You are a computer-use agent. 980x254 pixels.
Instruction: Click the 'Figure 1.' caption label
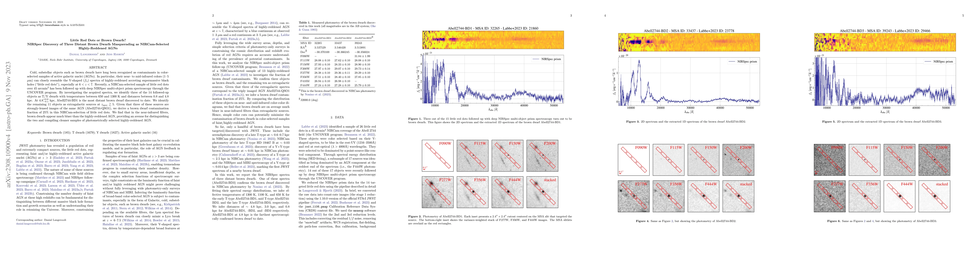point(415,119)
